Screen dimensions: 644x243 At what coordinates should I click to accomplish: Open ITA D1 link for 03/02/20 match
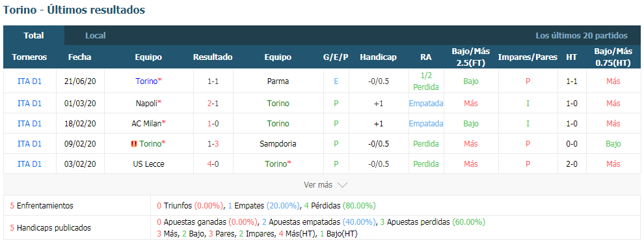(x=29, y=164)
